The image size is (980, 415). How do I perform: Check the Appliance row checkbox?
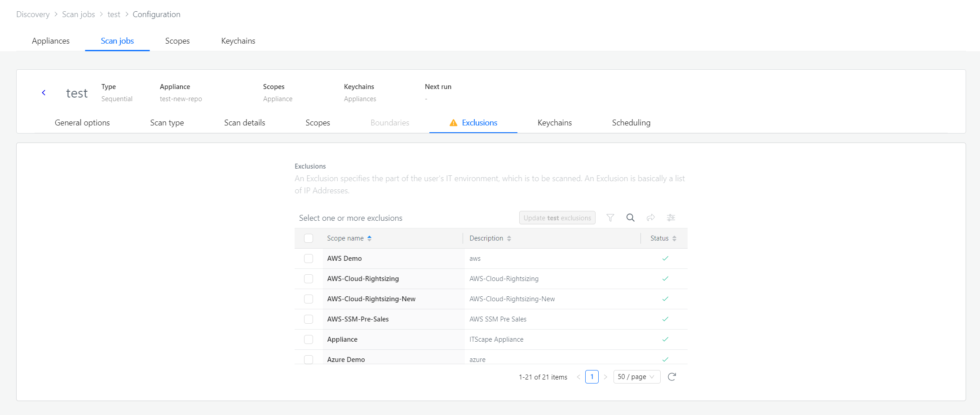point(309,339)
